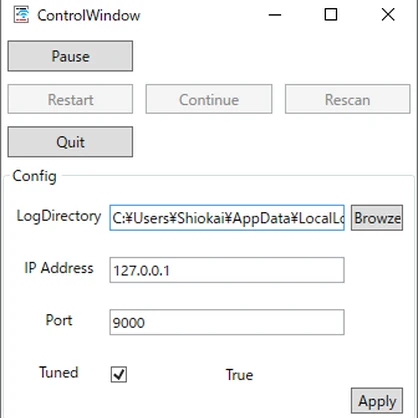This screenshot has width=418, height=418.
Task: Close the ControlWindow window
Action: point(388,15)
